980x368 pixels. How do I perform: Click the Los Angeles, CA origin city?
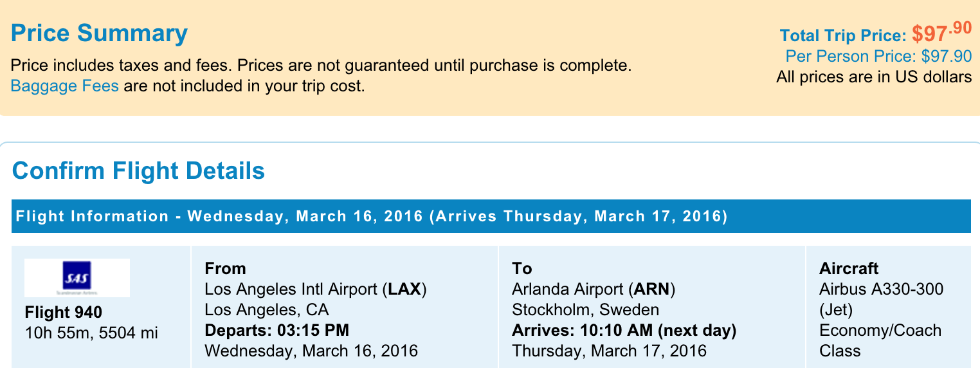pyautogui.click(x=266, y=310)
